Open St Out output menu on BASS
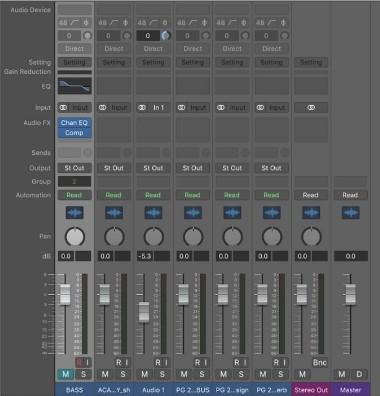This screenshot has width=380, height=396. [74, 168]
